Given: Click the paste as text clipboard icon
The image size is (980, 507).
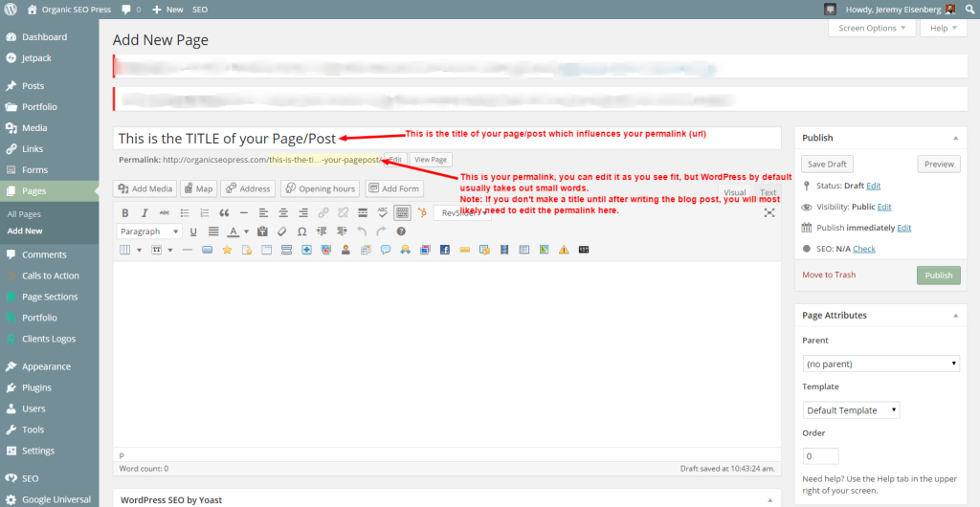Looking at the screenshot, I should tap(262, 231).
